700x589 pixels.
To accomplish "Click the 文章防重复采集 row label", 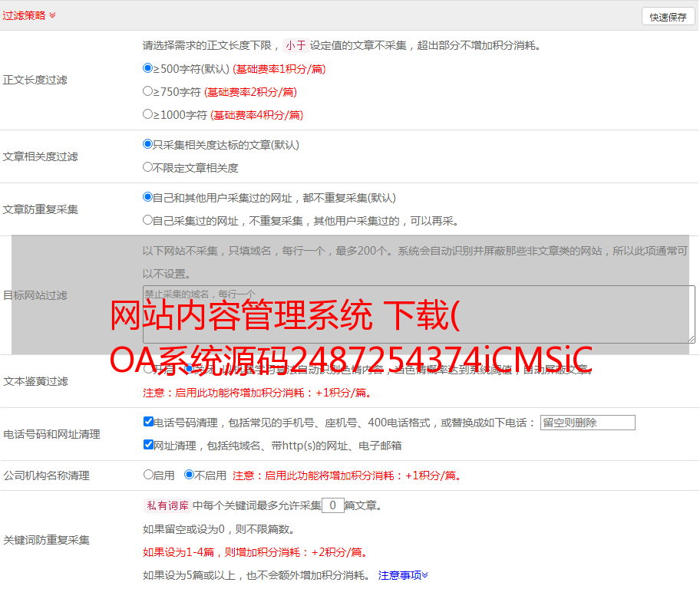I will [40, 209].
